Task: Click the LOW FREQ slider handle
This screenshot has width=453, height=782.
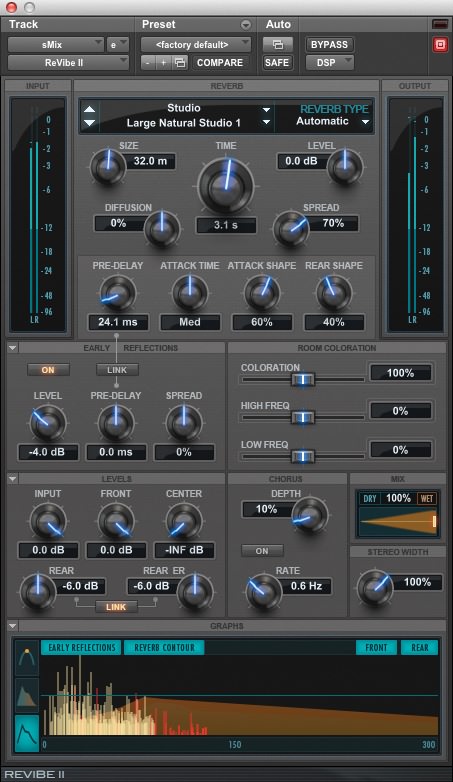Action: click(x=302, y=456)
